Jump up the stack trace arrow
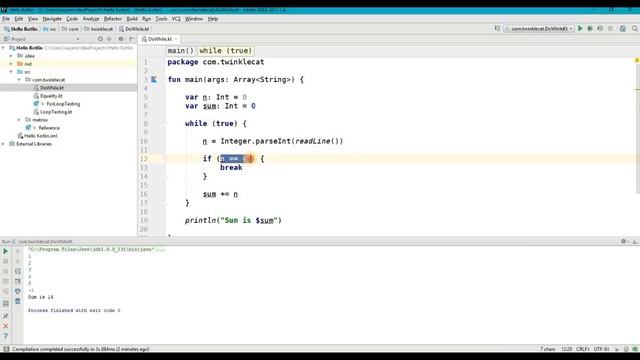 18,251
